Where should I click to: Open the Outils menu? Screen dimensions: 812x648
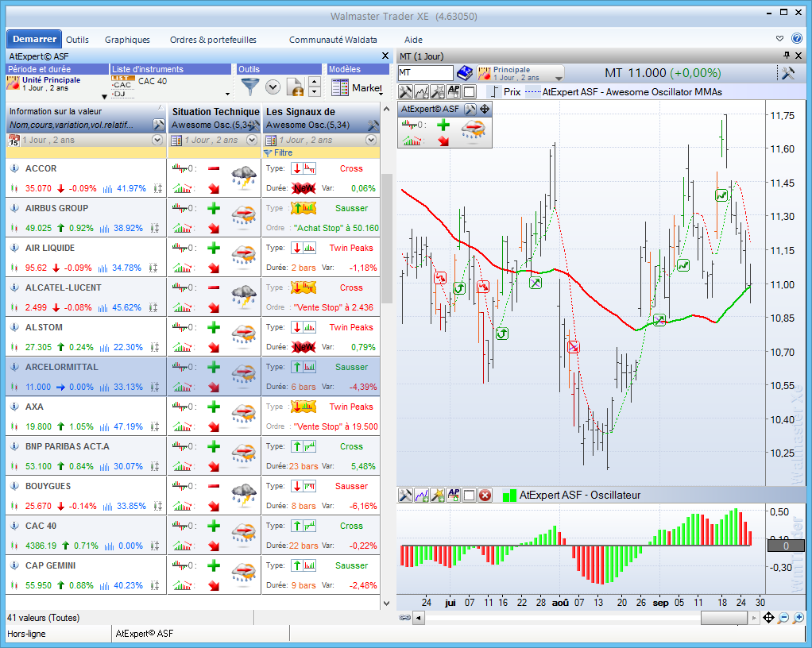[77, 40]
